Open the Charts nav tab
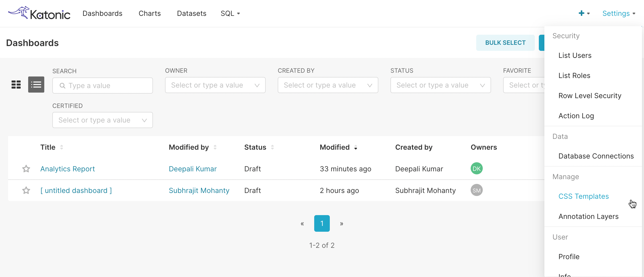The image size is (644, 277). coord(150,13)
